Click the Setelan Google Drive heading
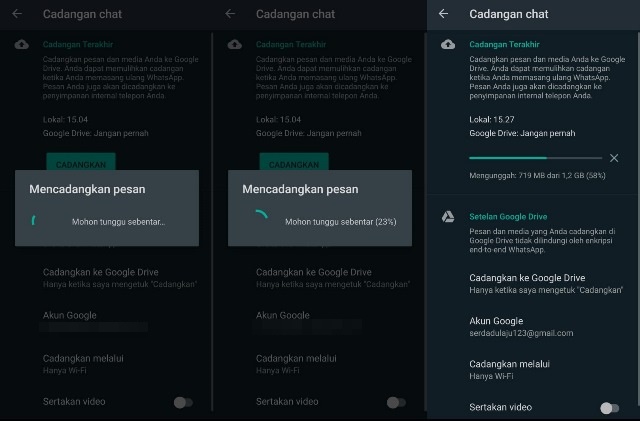 (x=508, y=217)
